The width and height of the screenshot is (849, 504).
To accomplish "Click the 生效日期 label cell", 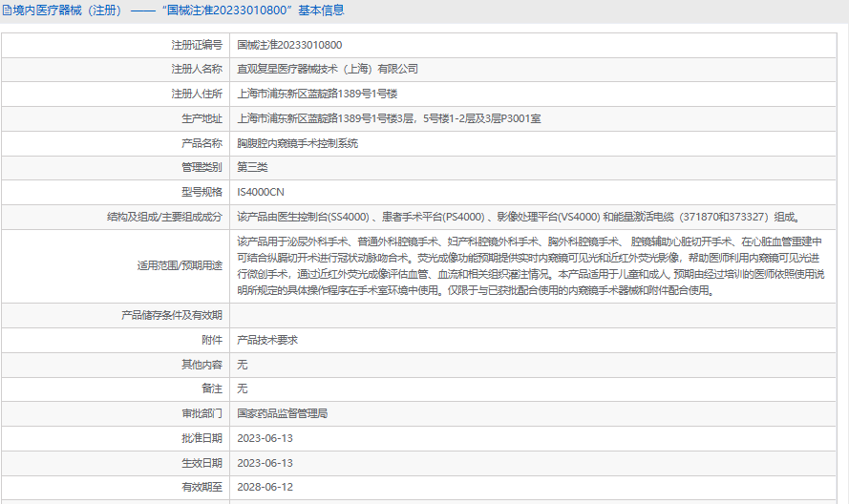I will tap(116, 463).
